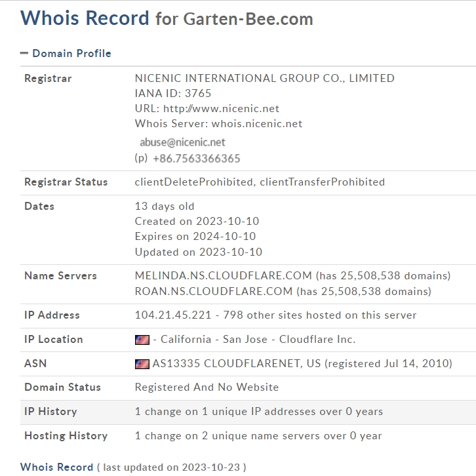The height and width of the screenshot is (476, 476).
Task: Click the Domain Status row label
Action: click(x=62, y=387)
